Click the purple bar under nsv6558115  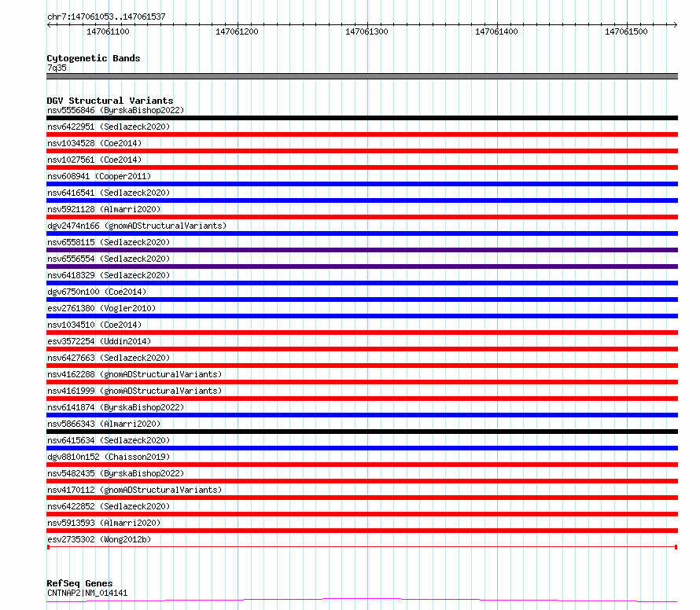tap(362, 250)
